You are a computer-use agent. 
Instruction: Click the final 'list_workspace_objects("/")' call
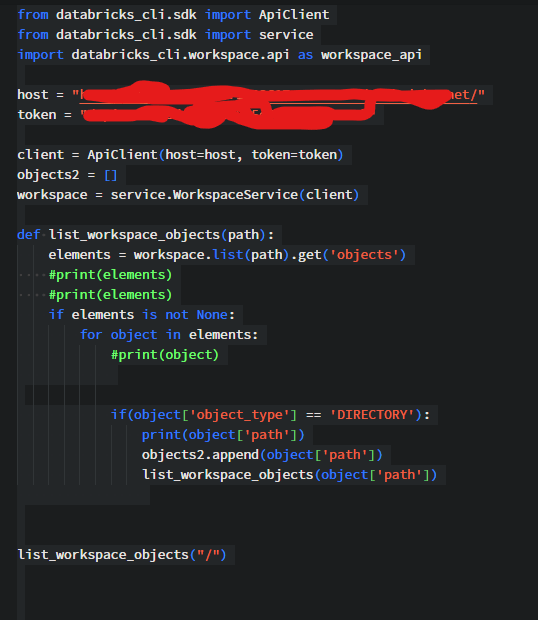[x=122, y=555]
